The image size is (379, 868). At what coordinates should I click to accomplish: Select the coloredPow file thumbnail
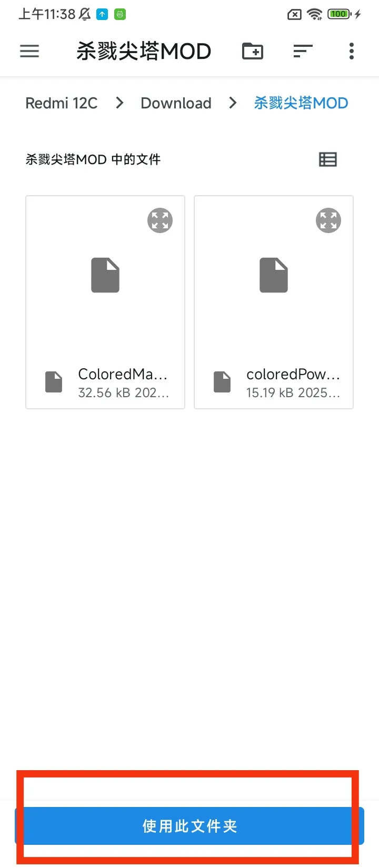click(274, 275)
